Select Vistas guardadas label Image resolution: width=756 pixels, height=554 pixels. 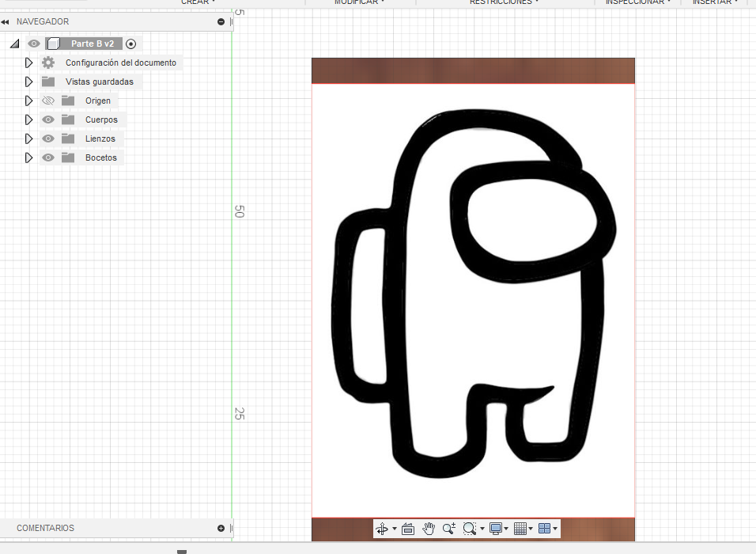(x=100, y=82)
